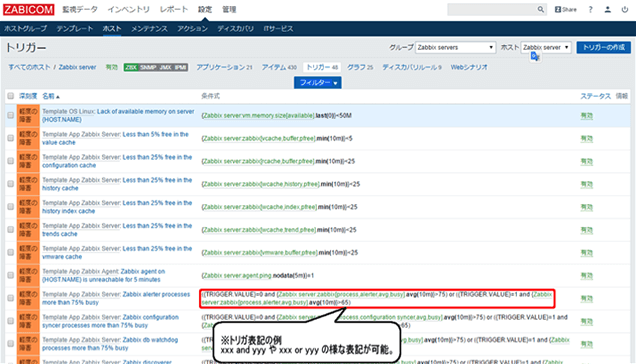Open the user profile icon
Viewport: 636px width, 364px height.
pyautogui.click(x=607, y=9)
